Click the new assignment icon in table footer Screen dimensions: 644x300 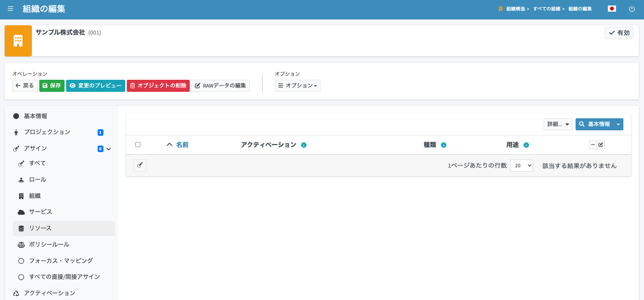pos(140,165)
